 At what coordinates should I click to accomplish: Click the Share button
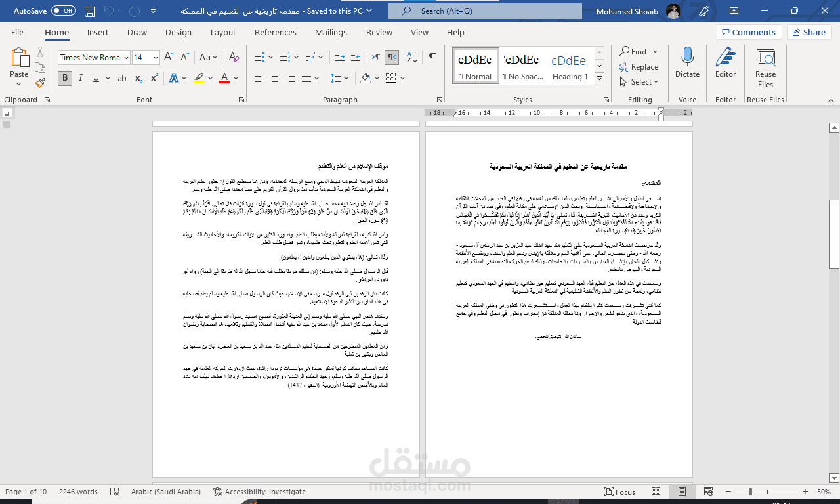810,32
